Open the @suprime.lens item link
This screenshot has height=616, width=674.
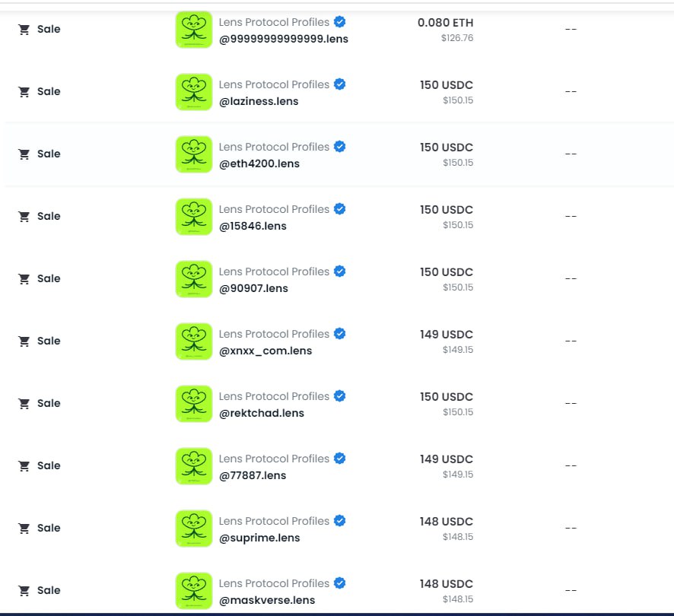point(259,538)
